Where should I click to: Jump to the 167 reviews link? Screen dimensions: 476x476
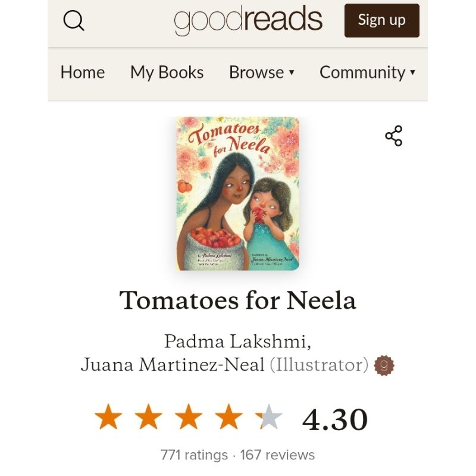277,455
